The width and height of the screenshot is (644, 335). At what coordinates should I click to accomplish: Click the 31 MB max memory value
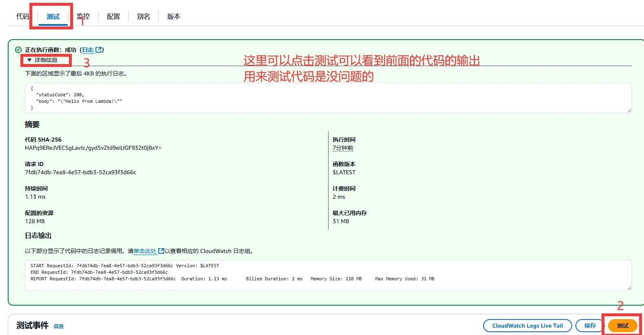coord(341,221)
